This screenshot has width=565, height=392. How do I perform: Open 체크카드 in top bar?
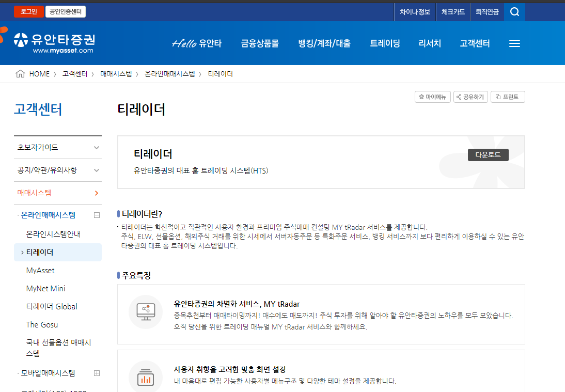click(x=453, y=12)
